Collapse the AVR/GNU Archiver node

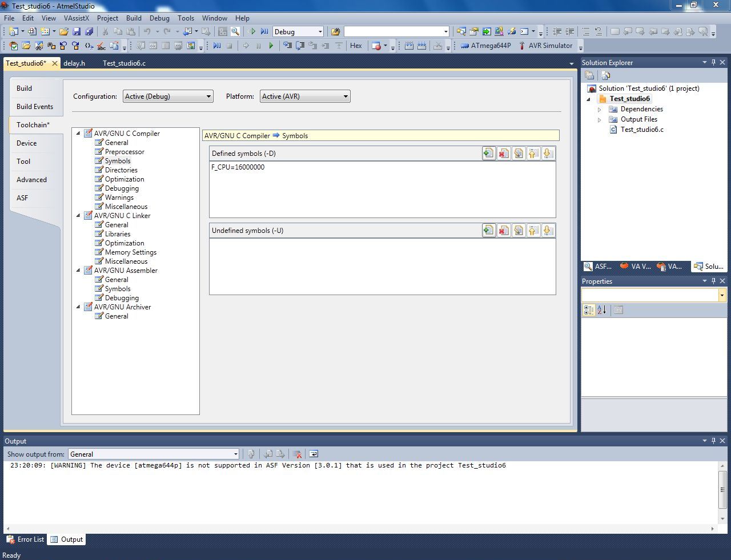click(x=79, y=307)
